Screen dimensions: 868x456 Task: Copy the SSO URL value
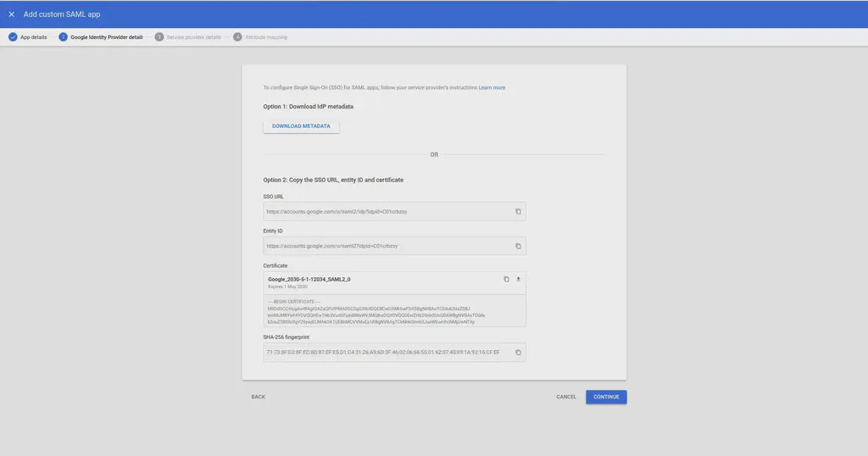(x=518, y=211)
